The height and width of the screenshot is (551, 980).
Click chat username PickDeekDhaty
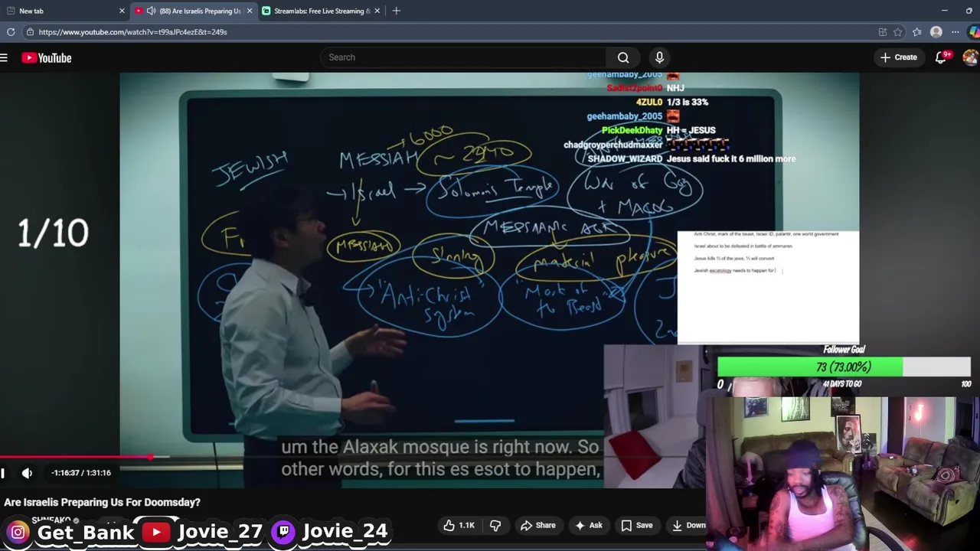coord(632,130)
